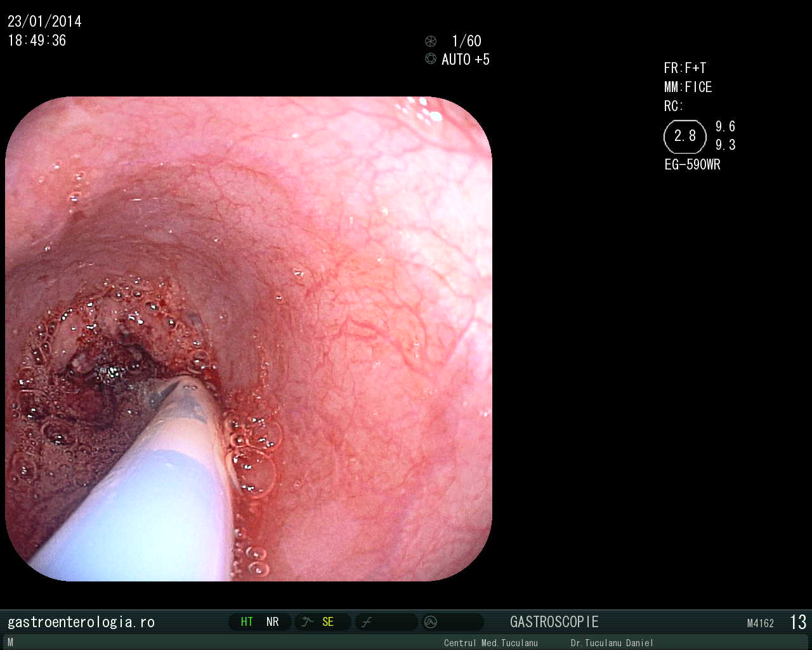Click the 9.3 diameter value

726,145
